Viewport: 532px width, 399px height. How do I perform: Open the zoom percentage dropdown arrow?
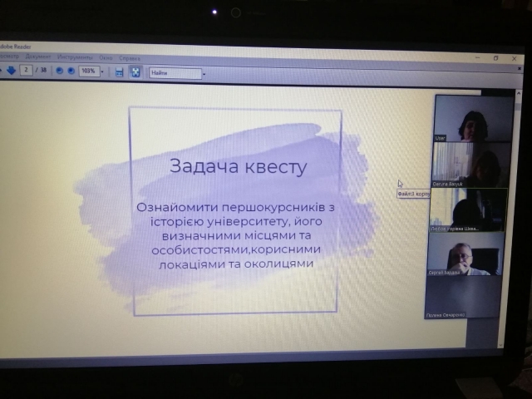click(x=102, y=72)
